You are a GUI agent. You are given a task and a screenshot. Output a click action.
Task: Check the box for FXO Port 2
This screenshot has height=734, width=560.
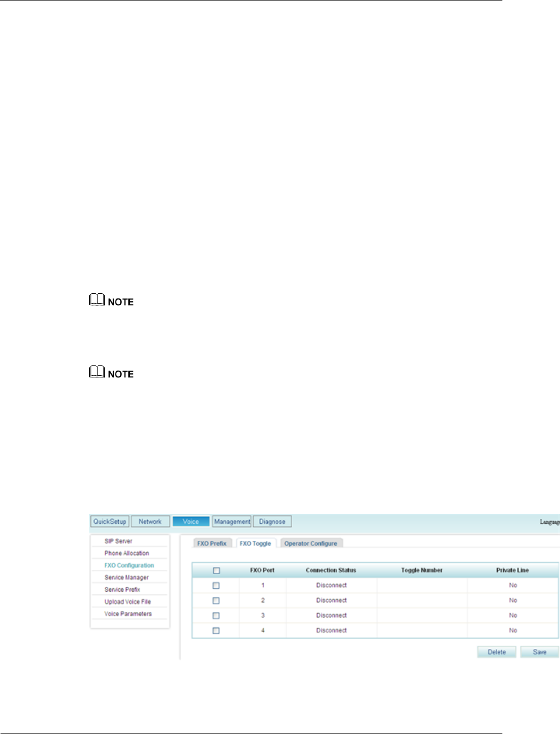click(x=216, y=601)
